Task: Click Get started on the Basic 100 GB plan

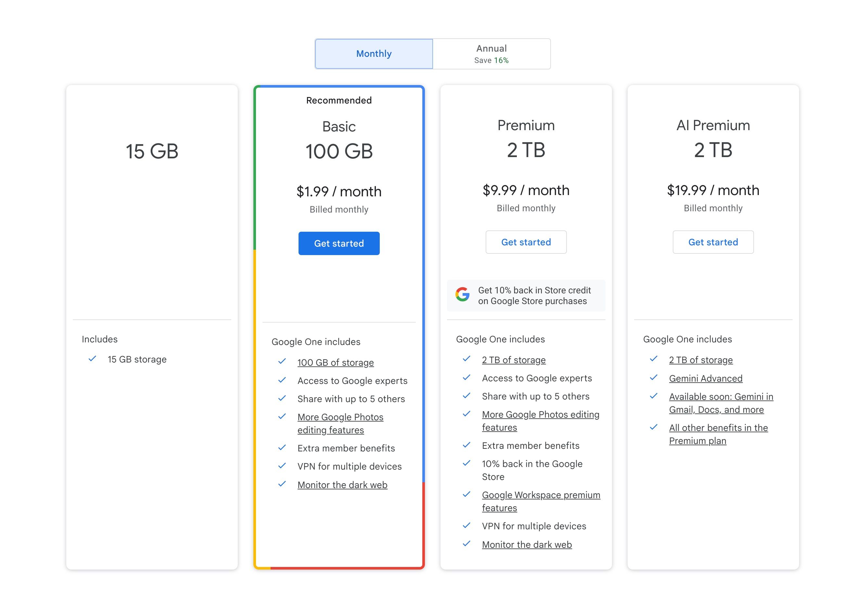Action: click(339, 243)
